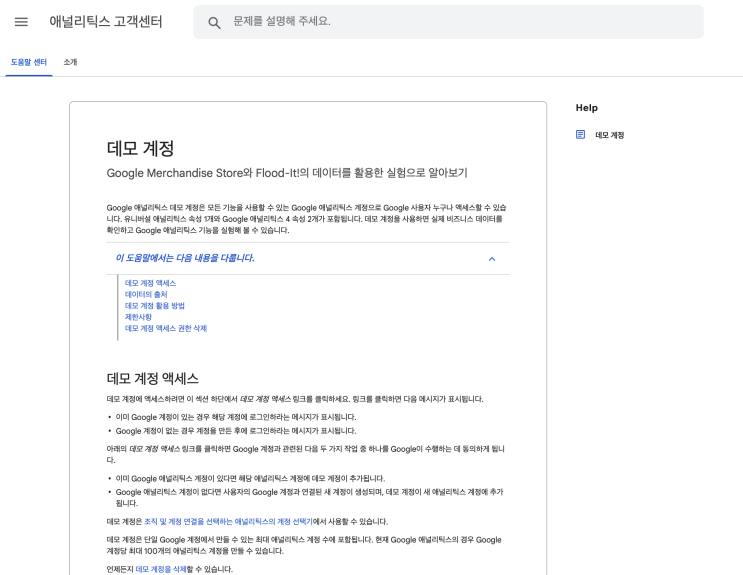The height and width of the screenshot is (575, 743).
Task: Click the Help sidebar heading
Action: click(x=587, y=108)
